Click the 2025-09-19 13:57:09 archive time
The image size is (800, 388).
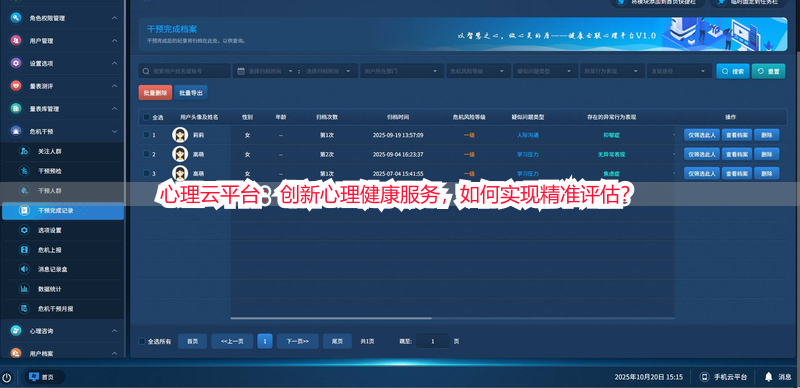click(398, 135)
